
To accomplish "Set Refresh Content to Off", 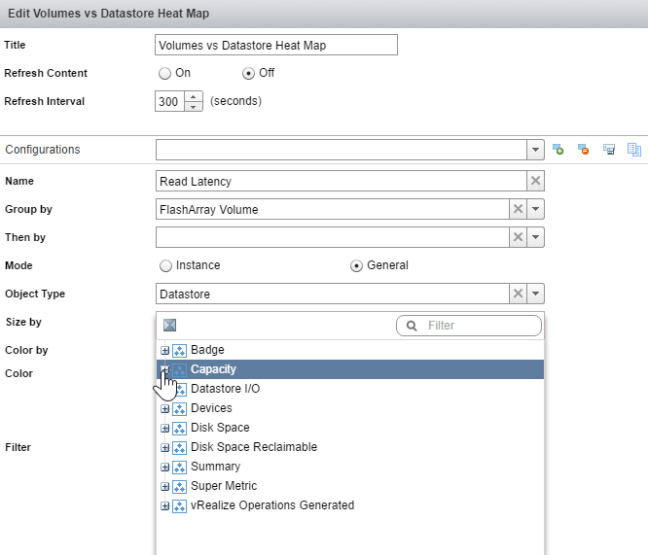I will [x=248, y=73].
